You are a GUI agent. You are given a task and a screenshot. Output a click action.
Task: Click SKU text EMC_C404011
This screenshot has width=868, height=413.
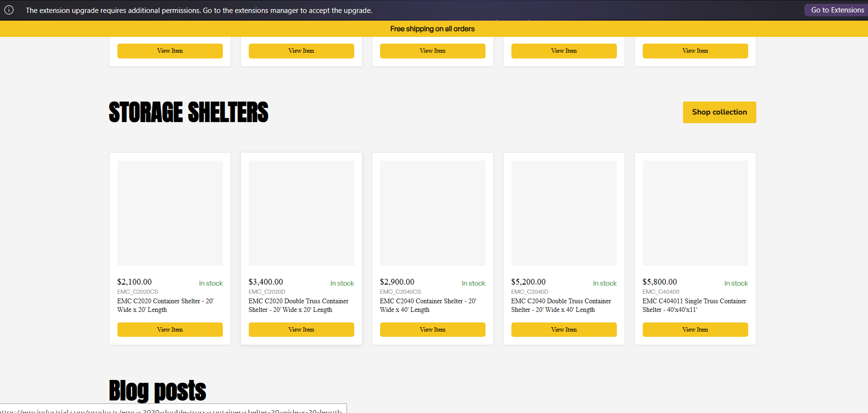[x=661, y=292]
